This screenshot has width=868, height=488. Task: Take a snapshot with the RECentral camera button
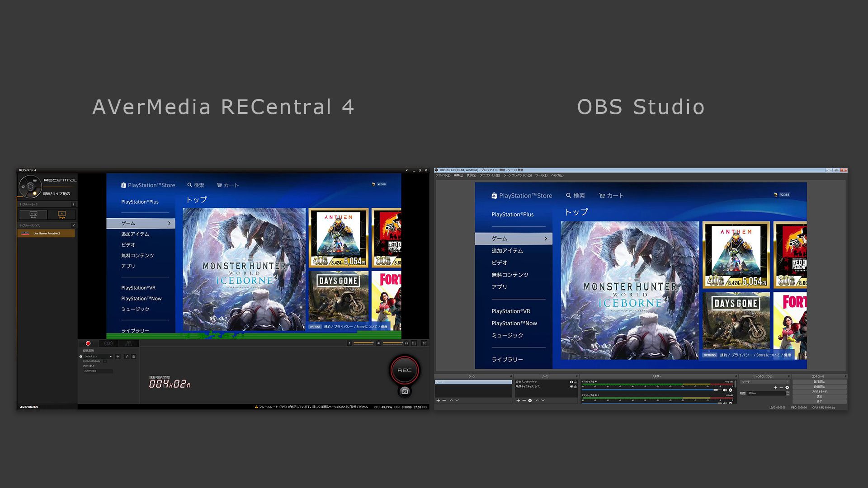[x=405, y=391]
